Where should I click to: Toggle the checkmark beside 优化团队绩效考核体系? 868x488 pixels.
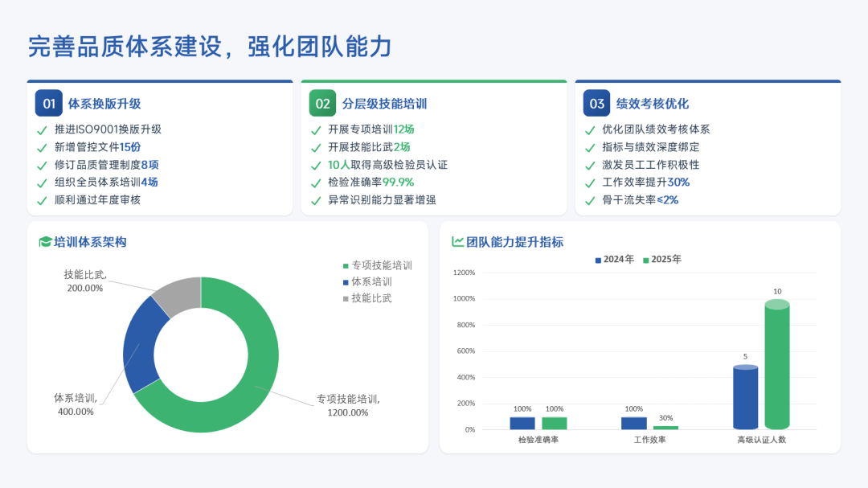(591, 129)
